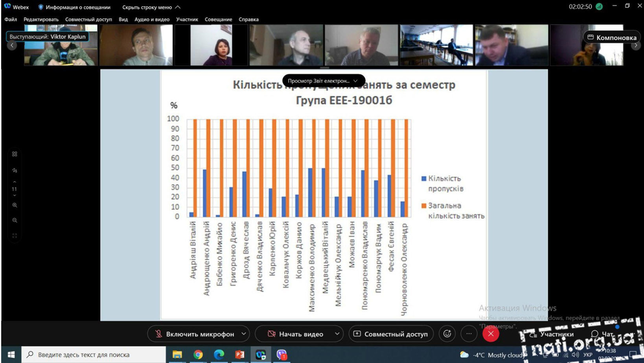Screen dimensions: 644x363
Task: Open the Файл menu
Action: pos(11,19)
